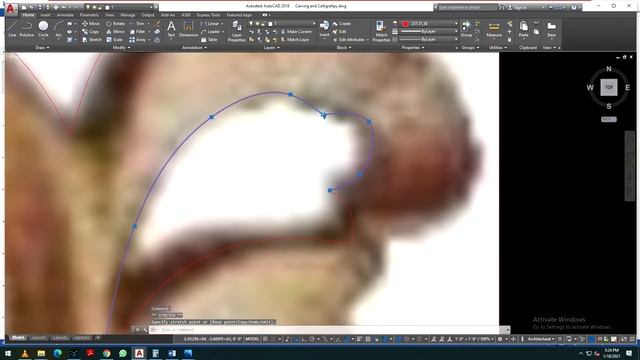Screen dimensions: 640x360
Task: Expand the Draw panel
Action: click(42, 48)
